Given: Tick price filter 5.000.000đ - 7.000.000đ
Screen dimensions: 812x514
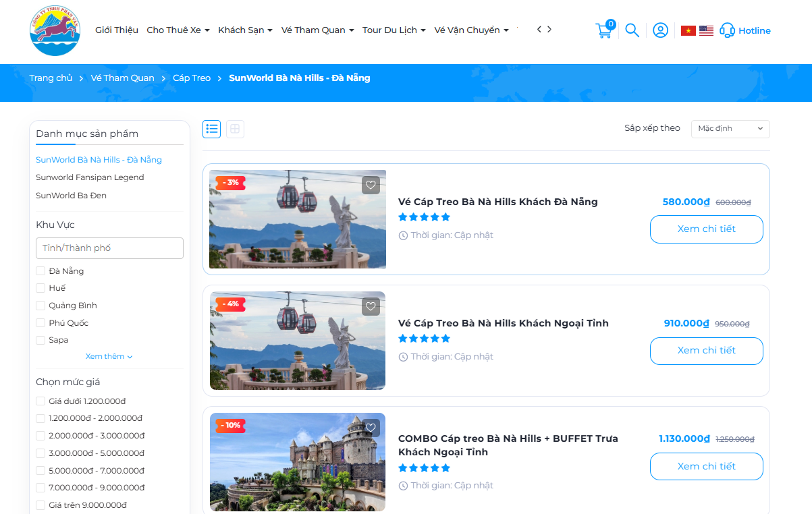Looking at the screenshot, I should [x=40, y=470].
